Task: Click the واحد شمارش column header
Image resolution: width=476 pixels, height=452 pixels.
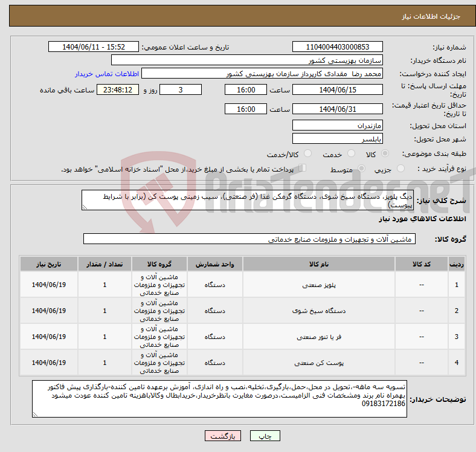Action: tap(214, 264)
